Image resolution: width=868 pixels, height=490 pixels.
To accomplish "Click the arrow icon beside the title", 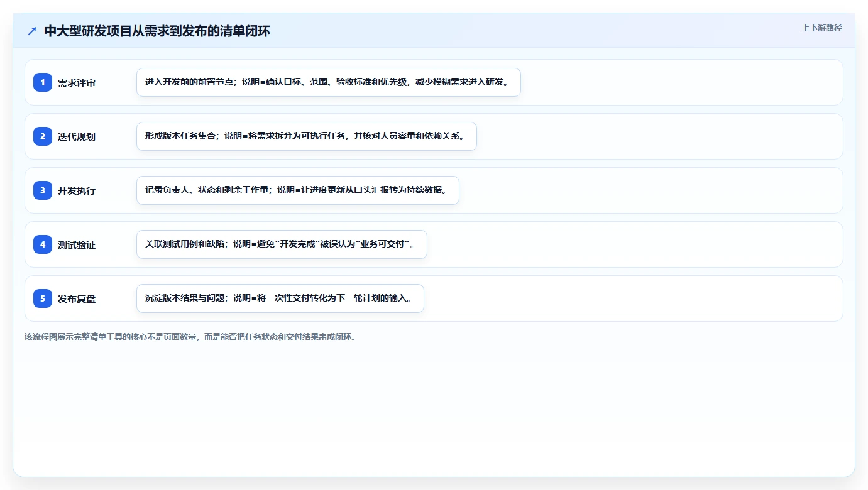I will 32,31.
